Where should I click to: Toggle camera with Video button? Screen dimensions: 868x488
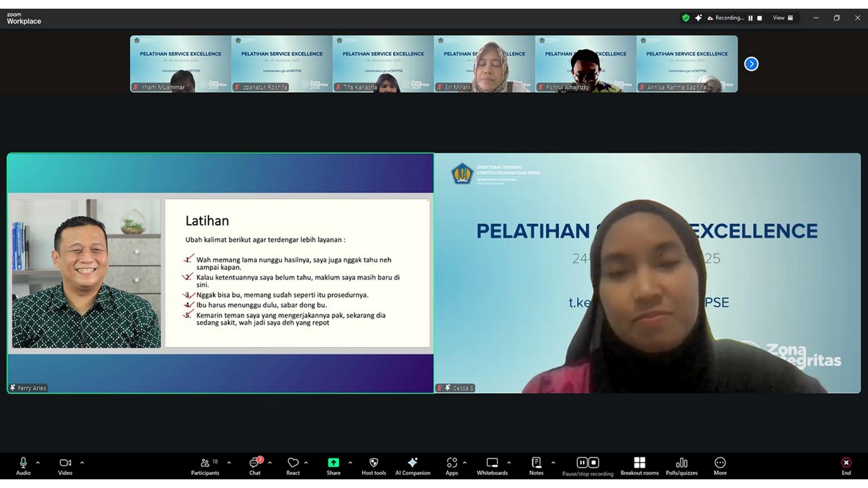(65, 466)
